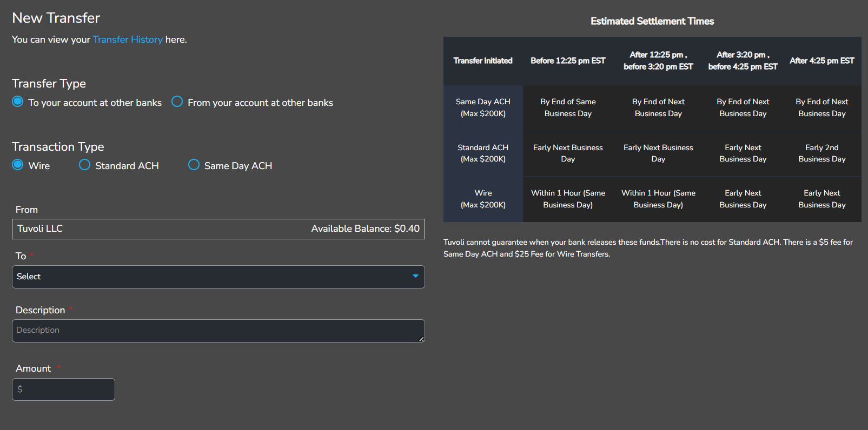Viewport: 868px width, 430px height.
Task: Click the Standard ACH table row label
Action: 483,153
